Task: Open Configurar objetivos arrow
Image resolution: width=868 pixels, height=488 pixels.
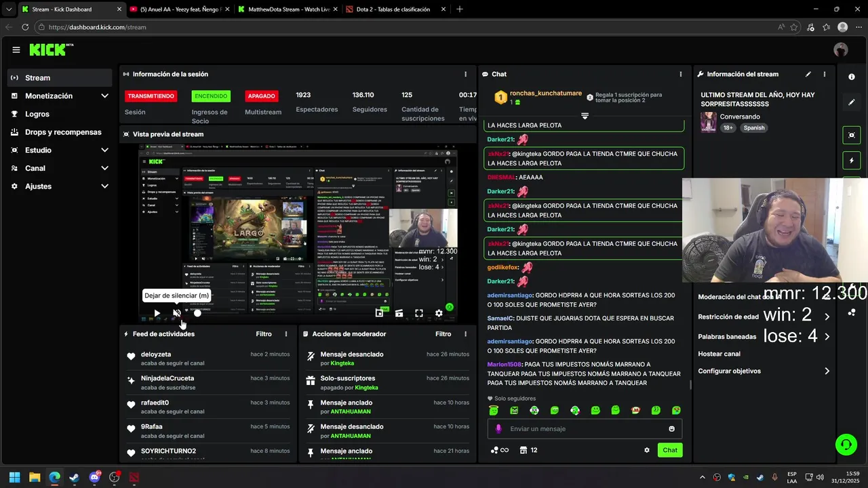Action: [827, 371]
